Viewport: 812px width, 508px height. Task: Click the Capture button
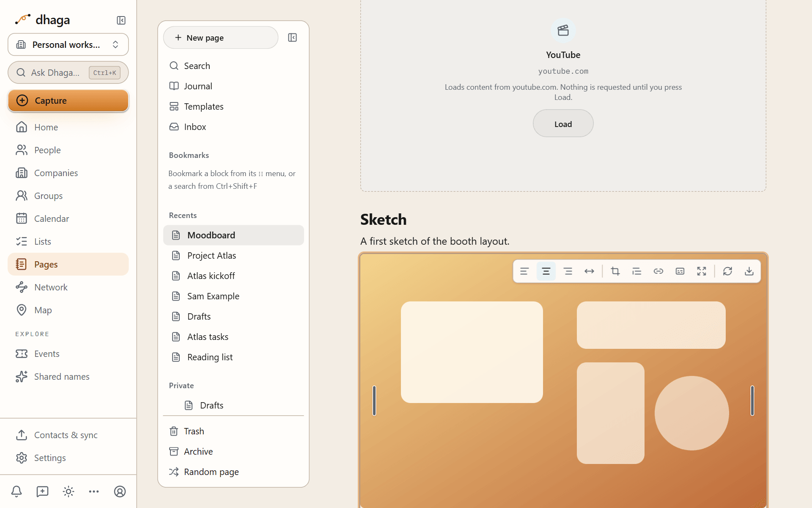68,100
